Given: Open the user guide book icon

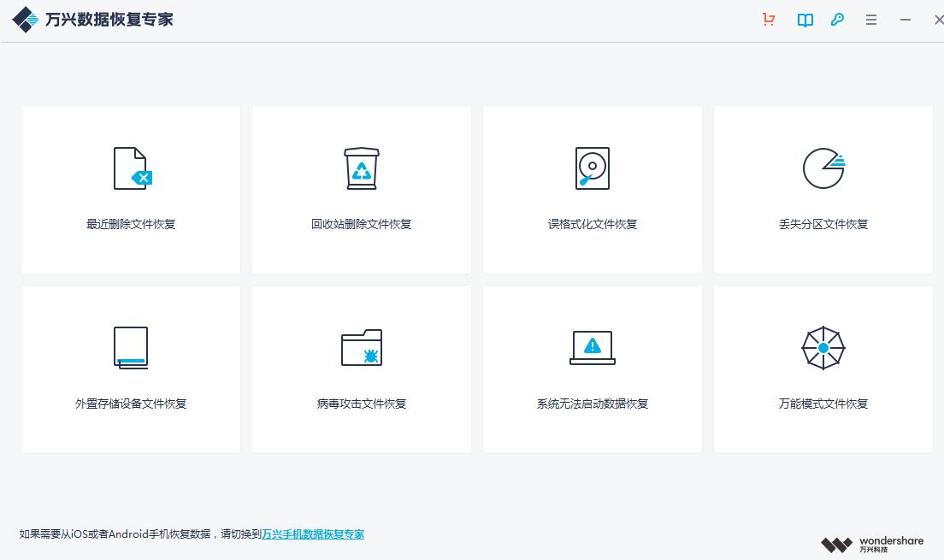Looking at the screenshot, I should pyautogui.click(x=804, y=19).
